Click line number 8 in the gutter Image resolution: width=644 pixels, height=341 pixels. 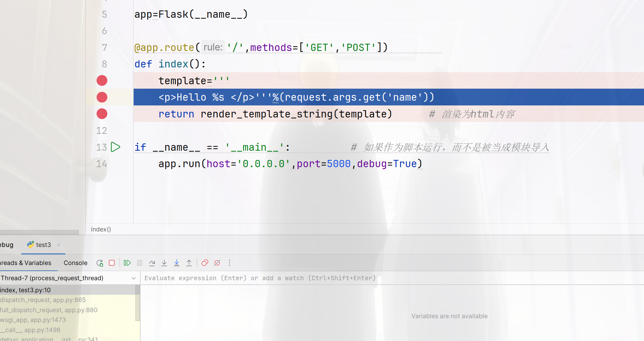click(104, 64)
